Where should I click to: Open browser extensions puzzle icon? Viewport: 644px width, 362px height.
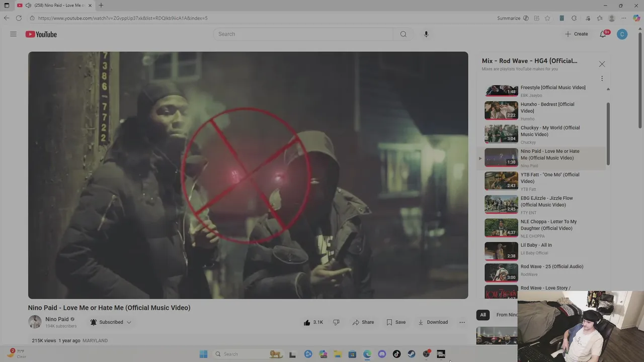[x=574, y=18]
